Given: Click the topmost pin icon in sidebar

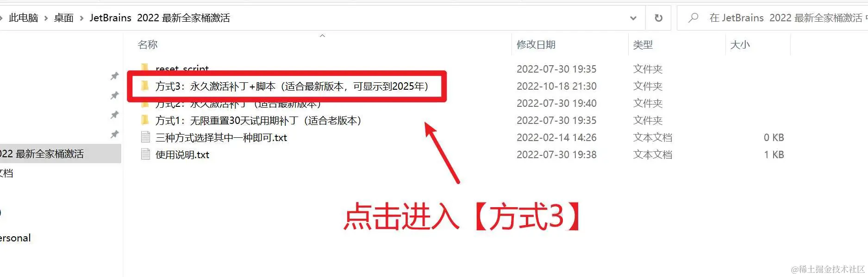Looking at the screenshot, I should pyautogui.click(x=114, y=76).
